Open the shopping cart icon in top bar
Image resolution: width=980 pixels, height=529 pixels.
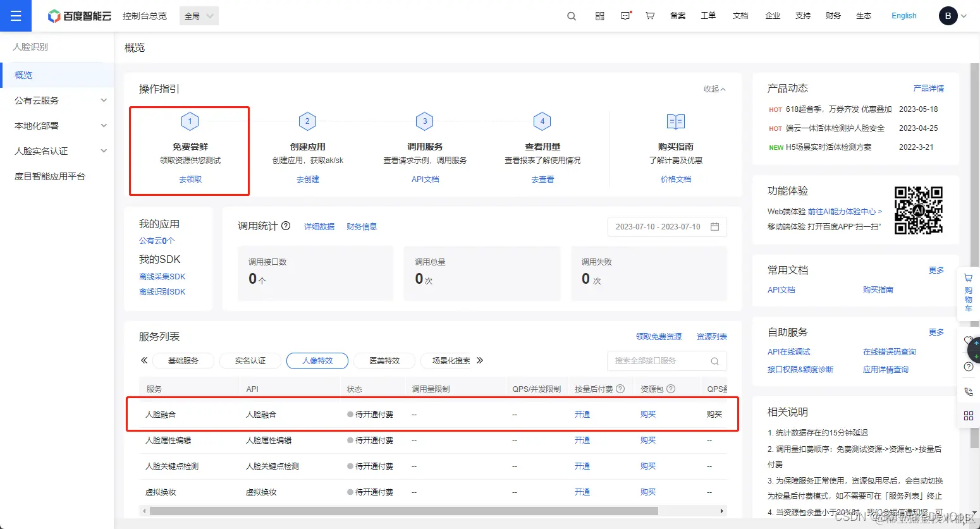click(650, 16)
